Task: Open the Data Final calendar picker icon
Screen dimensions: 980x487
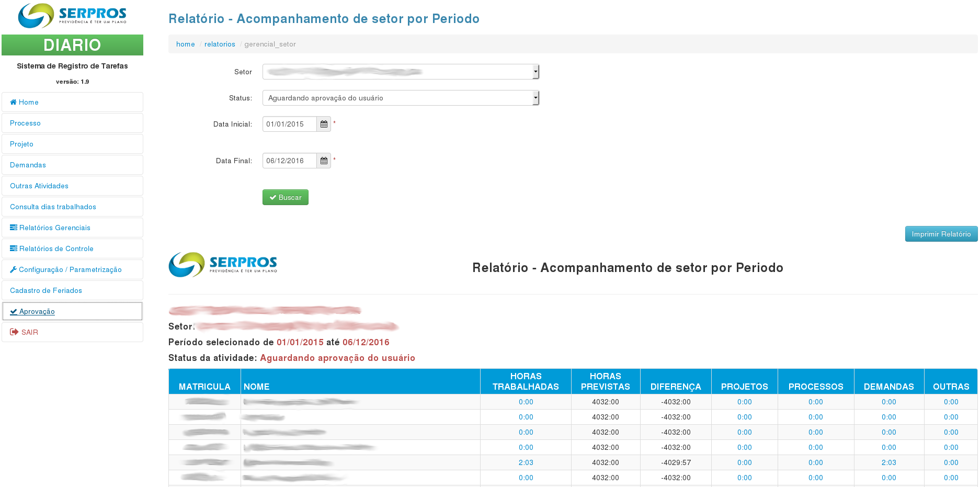Action: coord(324,161)
